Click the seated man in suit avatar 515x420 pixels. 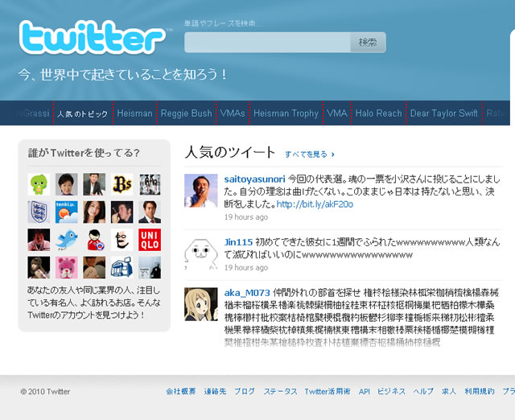(x=94, y=184)
